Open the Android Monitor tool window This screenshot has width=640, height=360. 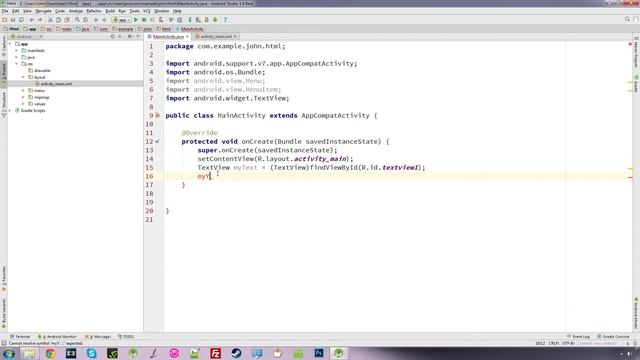[x=57, y=337]
